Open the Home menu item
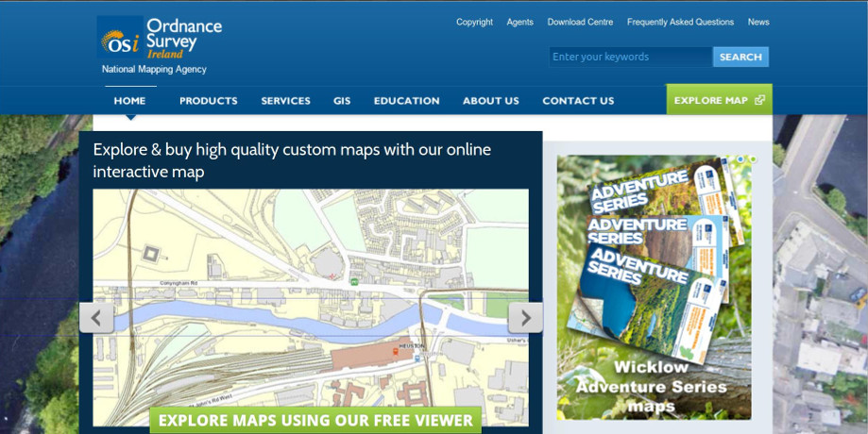Screen dimensions: 868x434 [129, 101]
